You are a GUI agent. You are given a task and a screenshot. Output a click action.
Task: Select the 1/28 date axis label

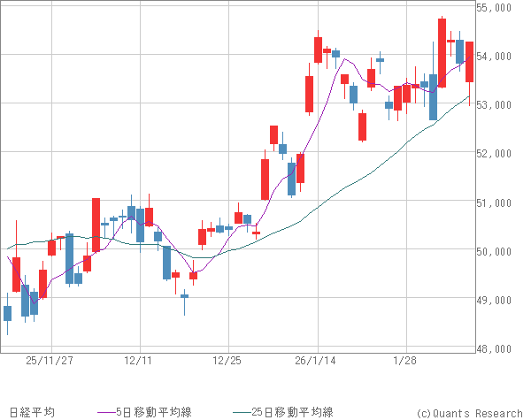(x=405, y=361)
